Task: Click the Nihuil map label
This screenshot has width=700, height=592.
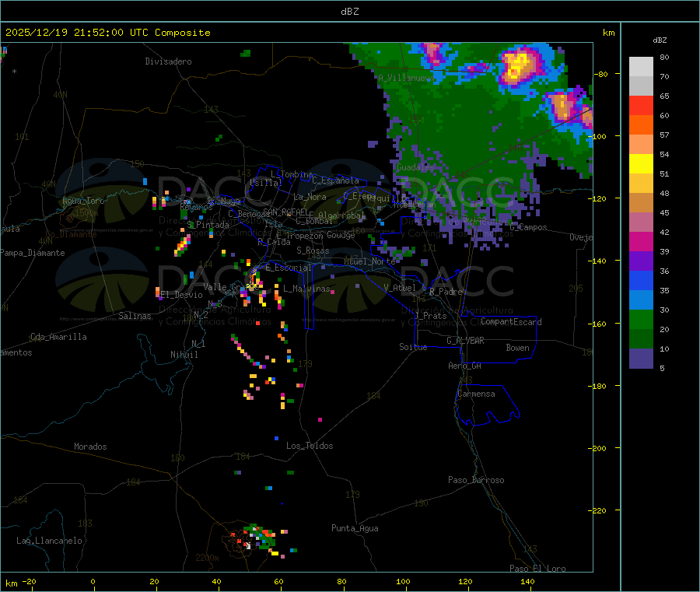Action: (184, 355)
